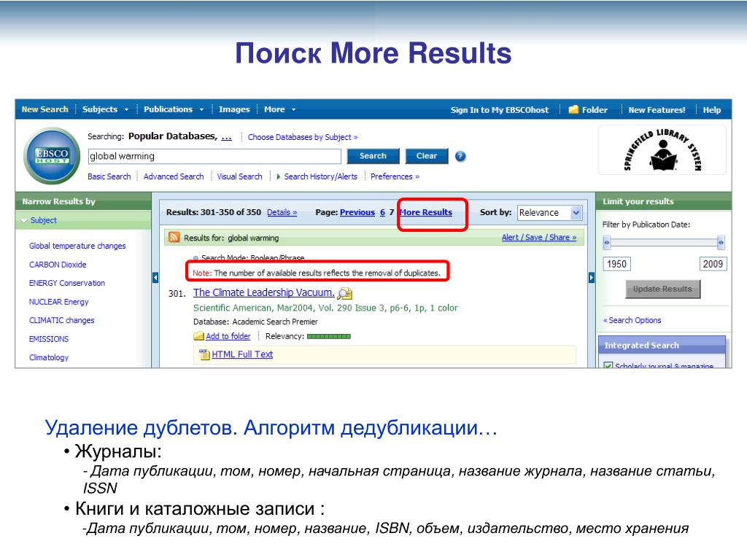Open the Images menu item
747x560 pixels.
pos(234,109)
